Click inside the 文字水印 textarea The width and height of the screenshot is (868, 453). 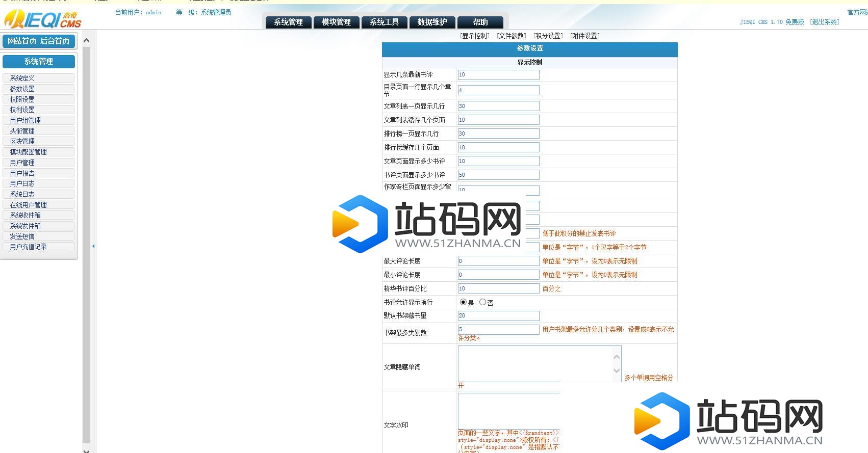pos(508,411)
